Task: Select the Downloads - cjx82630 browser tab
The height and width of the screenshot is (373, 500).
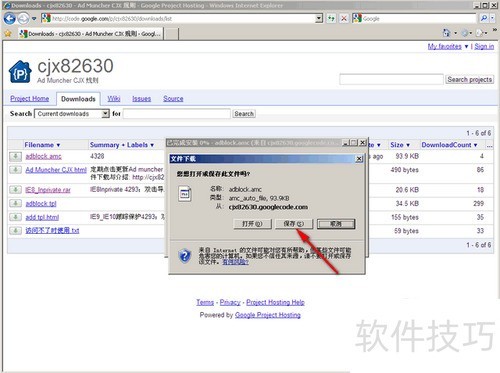Action: point(91,34)
